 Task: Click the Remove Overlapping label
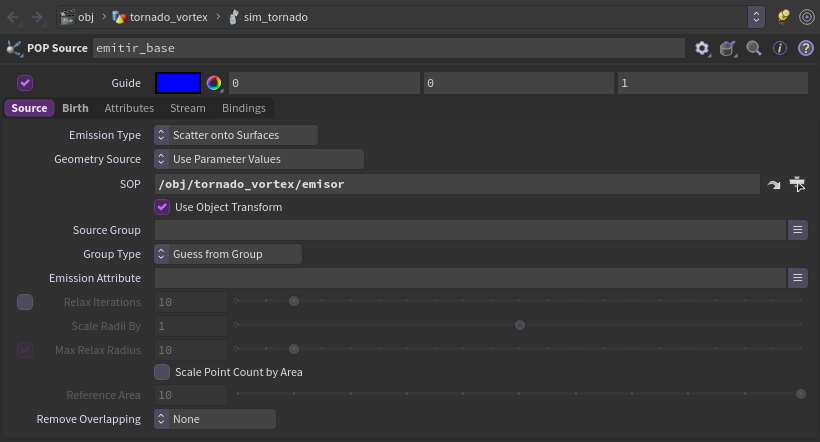tap(88, 420)
